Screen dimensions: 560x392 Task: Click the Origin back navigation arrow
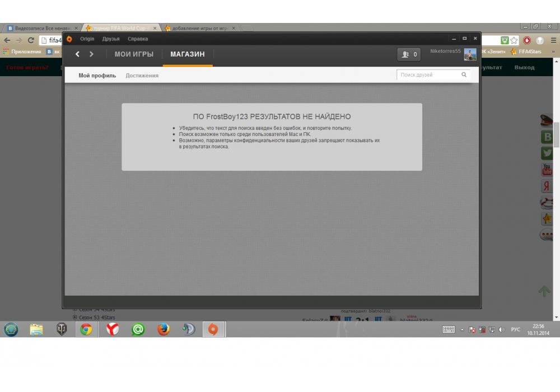pos(77,54)
